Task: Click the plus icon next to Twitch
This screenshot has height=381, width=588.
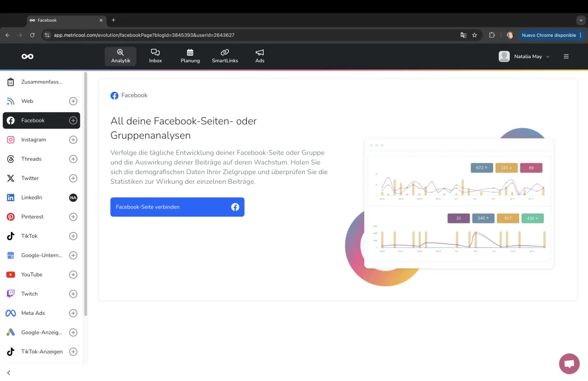Action: (x=73, y=294)
